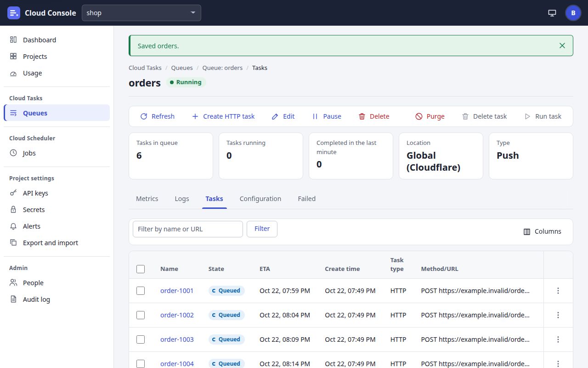Open the order-1003 row actions menu

(x=558, y=339)
